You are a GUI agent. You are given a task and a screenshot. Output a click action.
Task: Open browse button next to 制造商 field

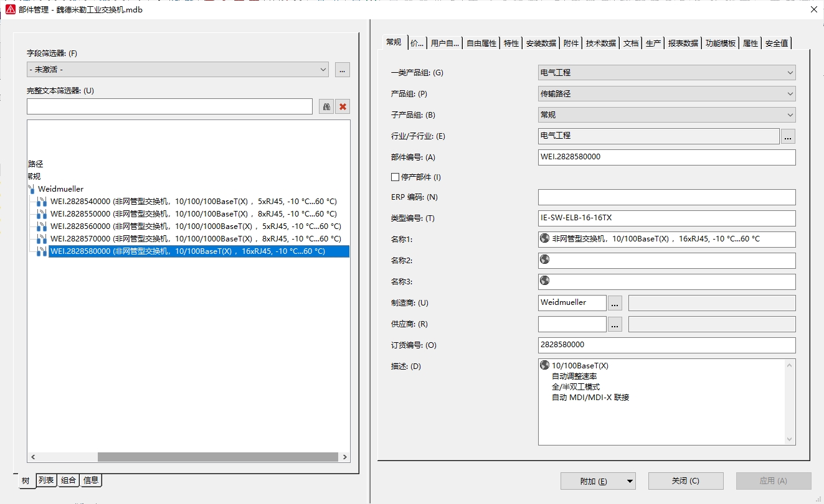pos(615,303)
